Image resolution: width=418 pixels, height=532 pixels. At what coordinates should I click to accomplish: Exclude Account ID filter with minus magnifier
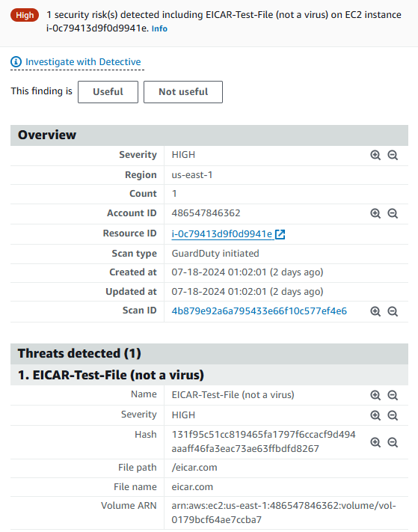393,213
